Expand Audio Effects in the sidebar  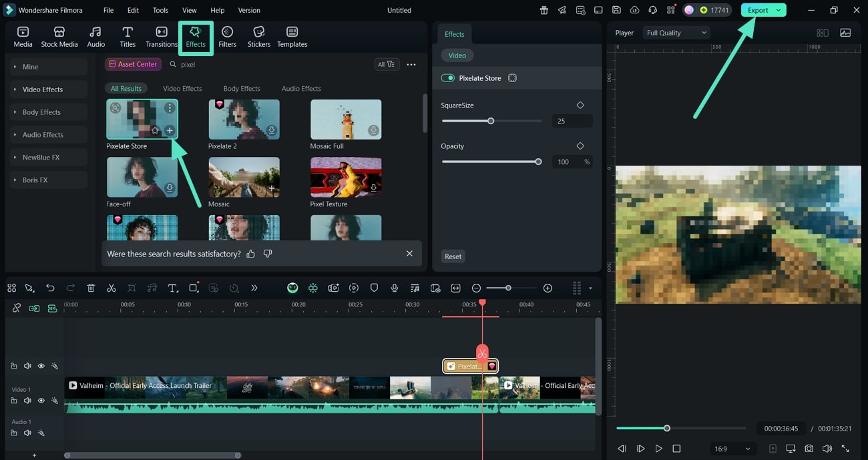pyautogui.click(x=49, y=135)
